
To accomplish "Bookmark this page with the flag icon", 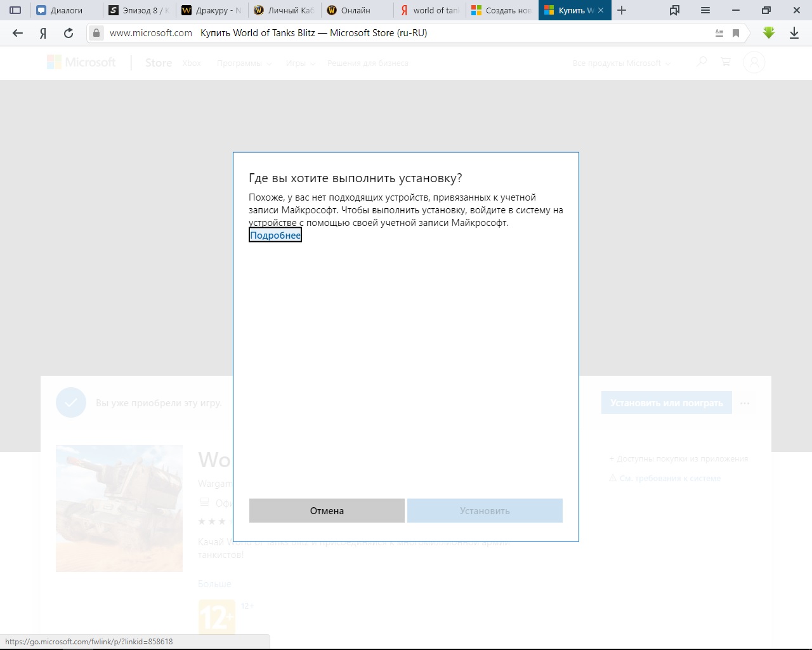I will [x=736, y=33].
